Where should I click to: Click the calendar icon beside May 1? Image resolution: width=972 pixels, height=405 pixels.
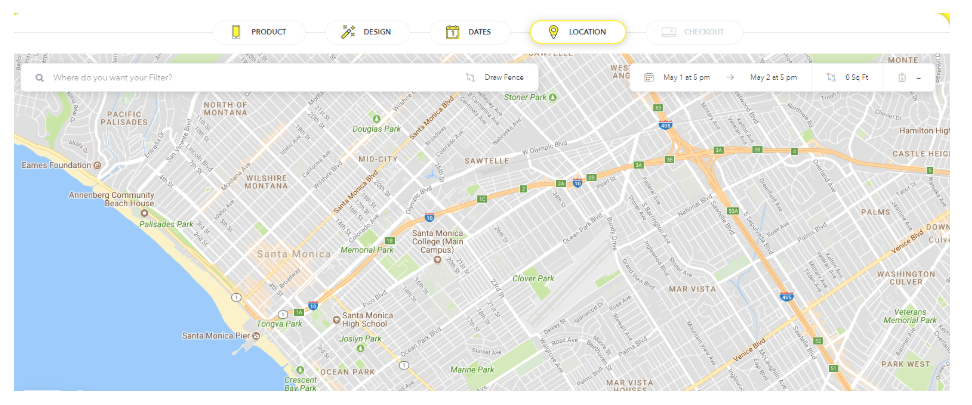(648, 77)
